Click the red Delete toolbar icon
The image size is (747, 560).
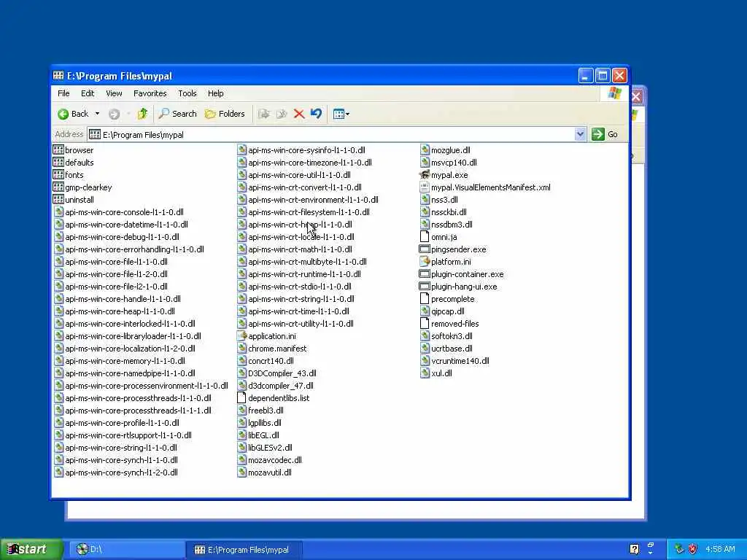(x=298, y=114)
